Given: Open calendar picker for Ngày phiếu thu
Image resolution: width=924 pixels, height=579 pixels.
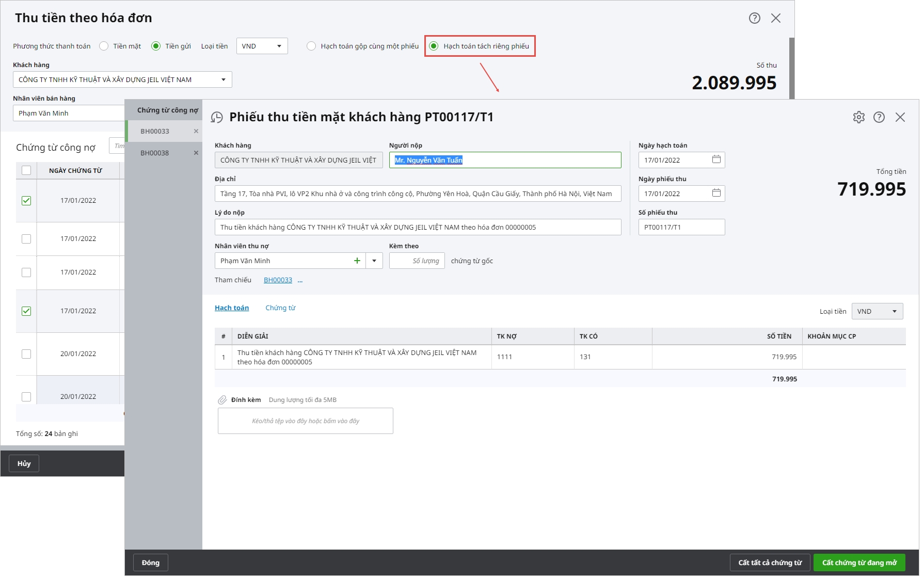Looking at the screenshot, I should coord(716,193).
